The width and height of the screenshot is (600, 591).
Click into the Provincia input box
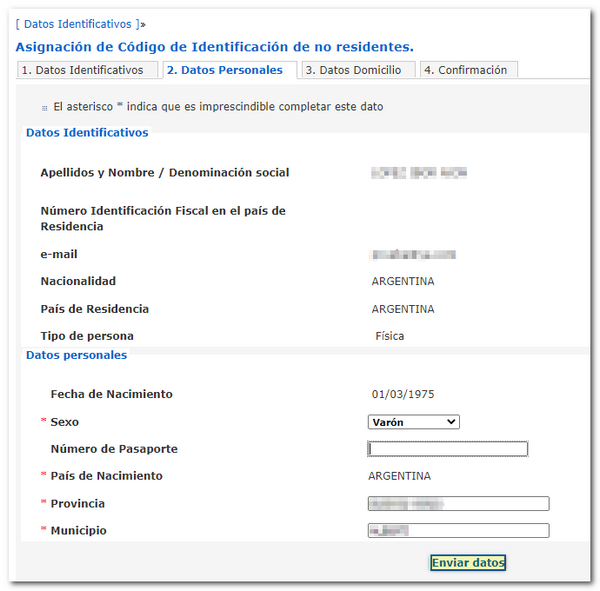pyautogui.click(x=458, y=504)
